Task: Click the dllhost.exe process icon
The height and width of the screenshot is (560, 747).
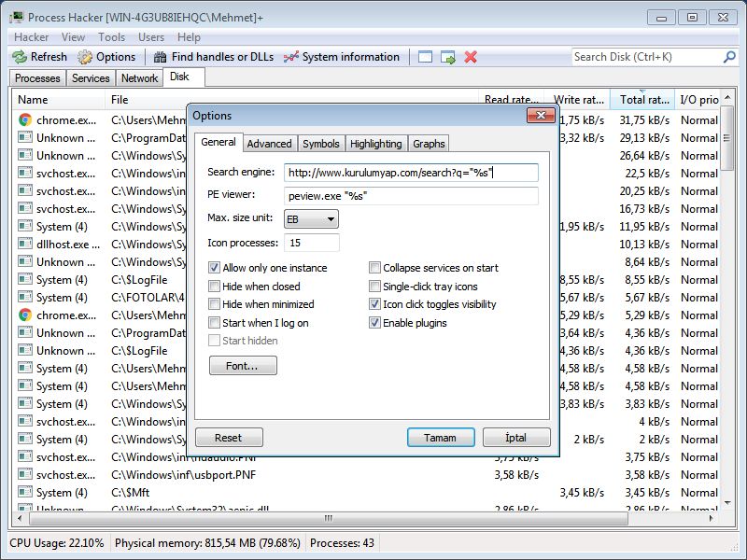Action: [x=25, y=245]
